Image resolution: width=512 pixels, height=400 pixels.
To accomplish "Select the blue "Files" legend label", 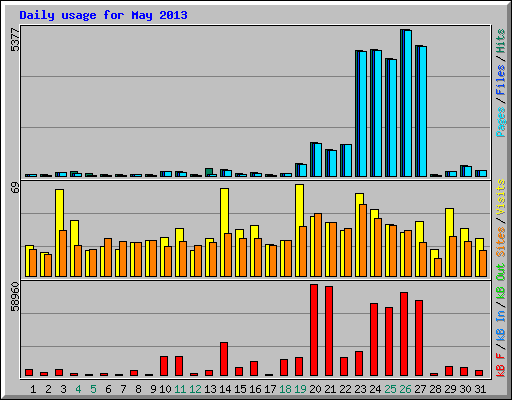I will 501,80.
